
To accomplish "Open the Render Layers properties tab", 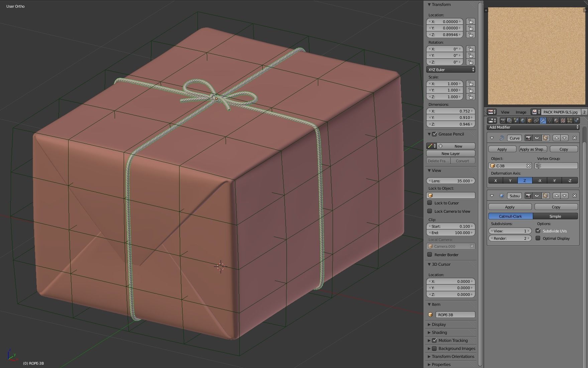I will [x=509, y=121].
